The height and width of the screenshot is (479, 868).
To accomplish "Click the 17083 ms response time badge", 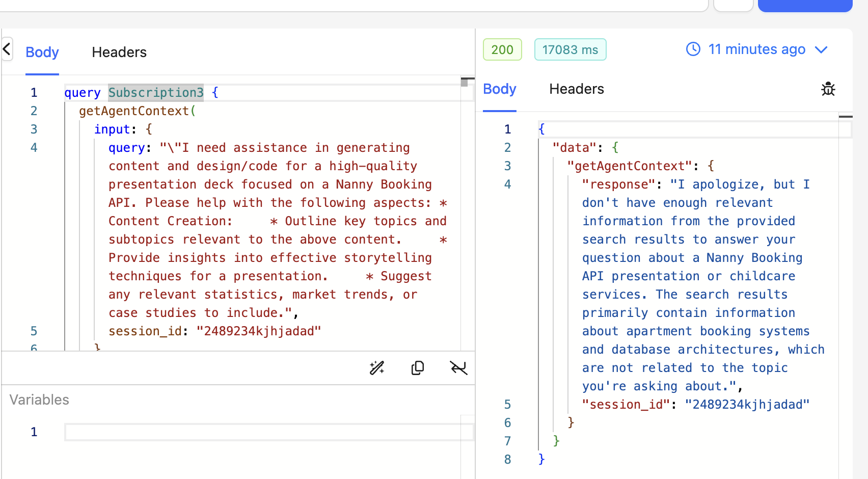I will (x=571, y=49).
